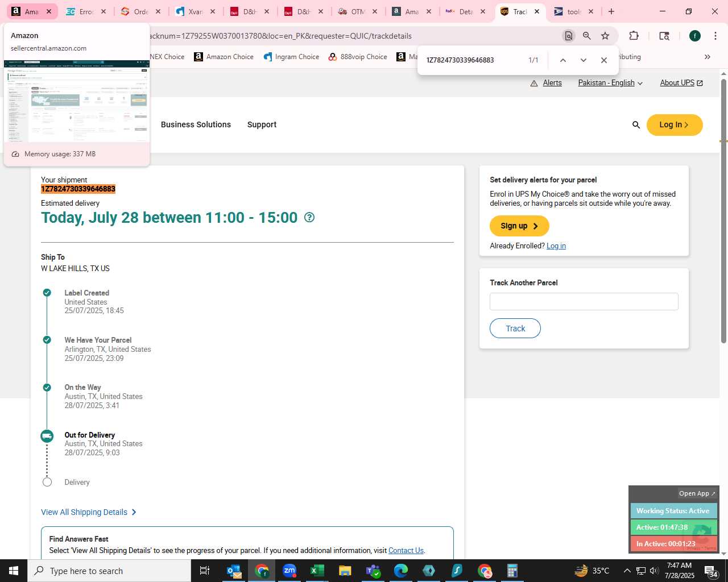Open Zoom from the taskbar
Viewport: 728px width, 582px height.
289,571
